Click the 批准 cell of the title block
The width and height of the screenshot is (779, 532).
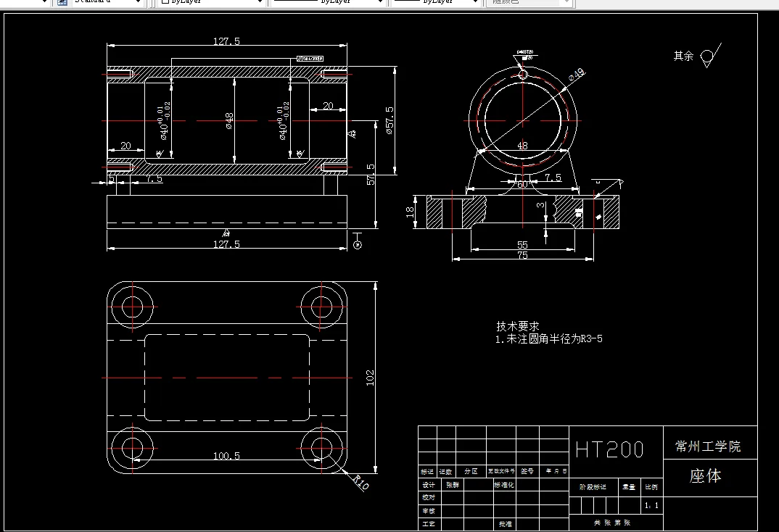pos(506,522)
